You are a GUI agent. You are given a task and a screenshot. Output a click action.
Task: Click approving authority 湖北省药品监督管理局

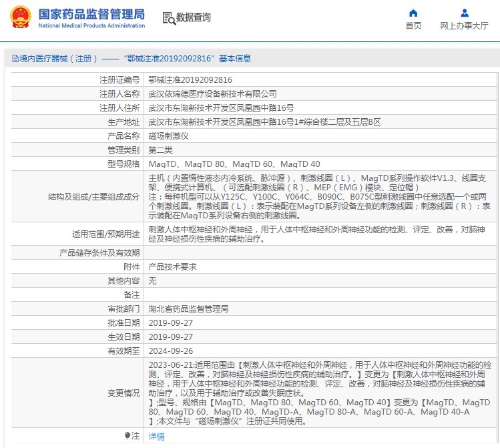click(188, 308)
